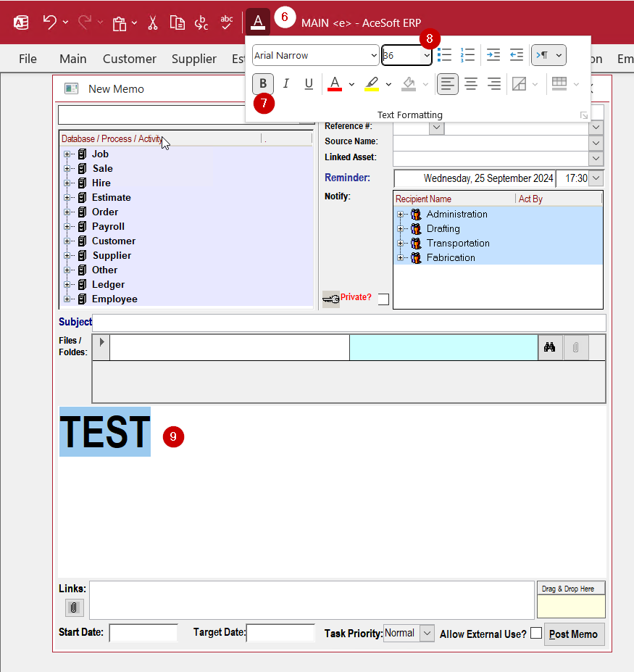
Task: Open the Arial Narrow font dropdown
Action: coord(374,55)
